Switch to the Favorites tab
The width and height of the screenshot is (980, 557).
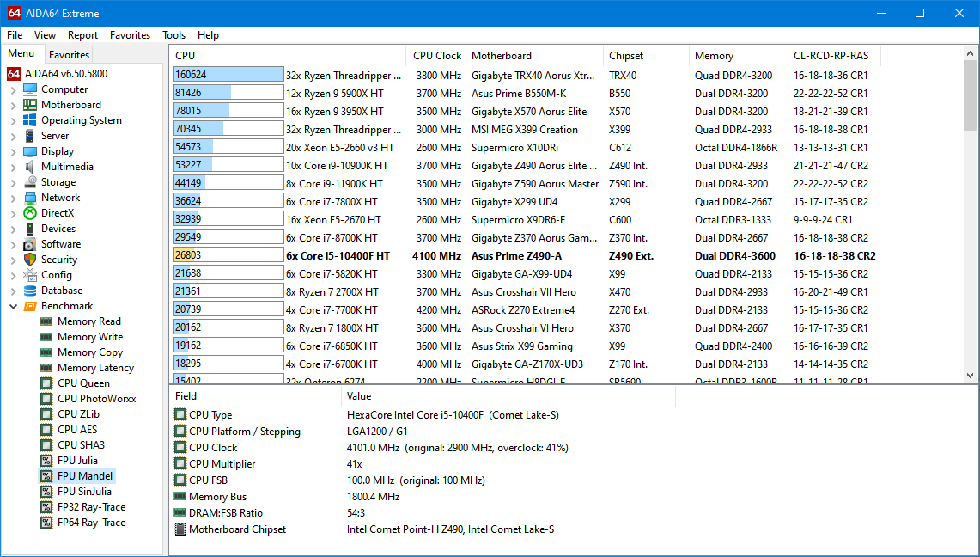(x=69, y=54)
